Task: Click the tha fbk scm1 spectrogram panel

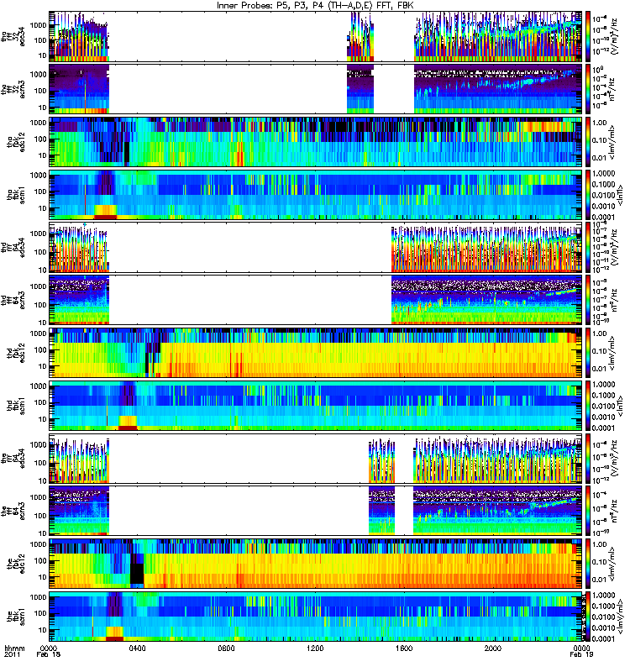Action: (x=316, y=195)
